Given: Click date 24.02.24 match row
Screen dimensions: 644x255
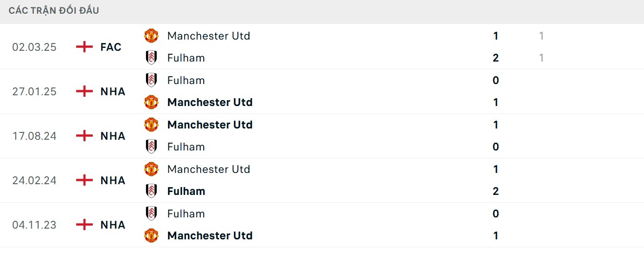Looking at the screenshot, I should pyautogui.click(x=34, y=180).
